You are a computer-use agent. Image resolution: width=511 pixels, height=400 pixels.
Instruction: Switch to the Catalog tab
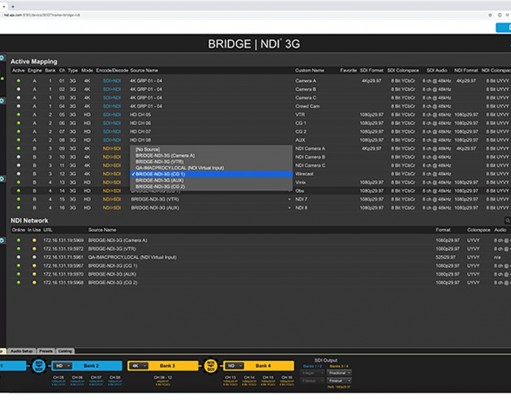(65, 351)
